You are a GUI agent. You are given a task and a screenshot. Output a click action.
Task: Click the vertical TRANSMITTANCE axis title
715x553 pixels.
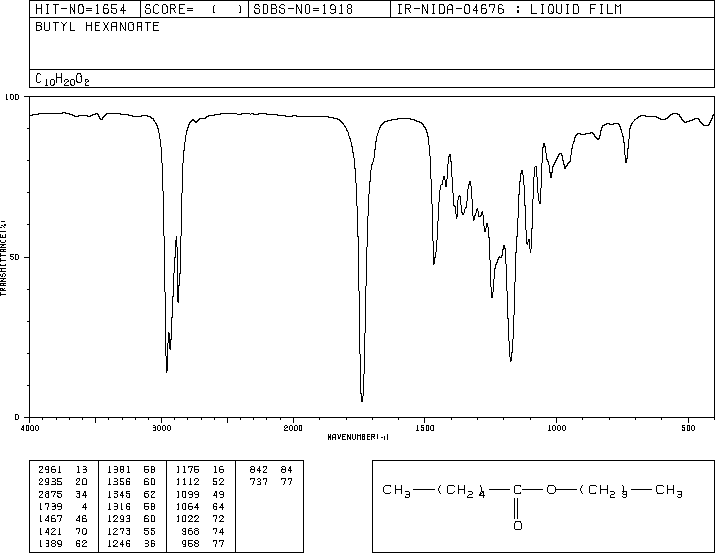pyautogui.click(x=3, y=258)
